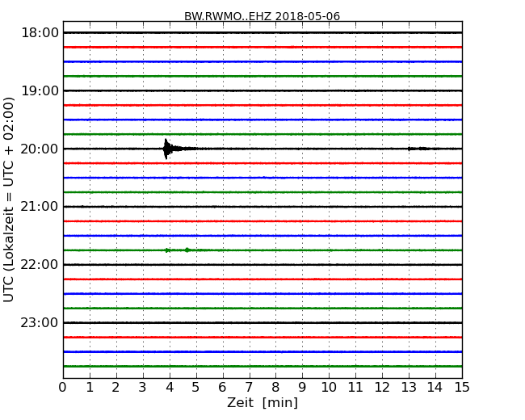Screen dimensions: 525x420
Task: Click the 21:00 time label
Action: pos(40,207)
